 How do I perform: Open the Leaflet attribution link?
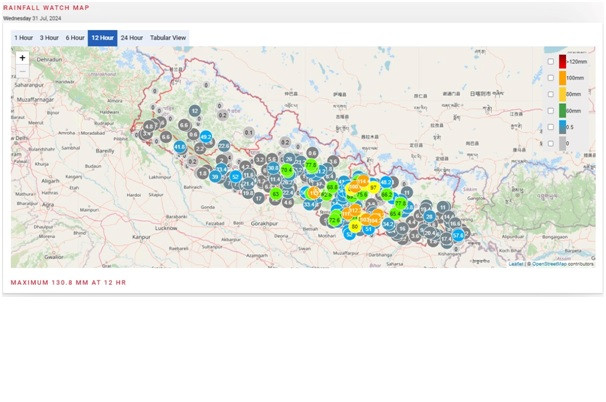516,264
